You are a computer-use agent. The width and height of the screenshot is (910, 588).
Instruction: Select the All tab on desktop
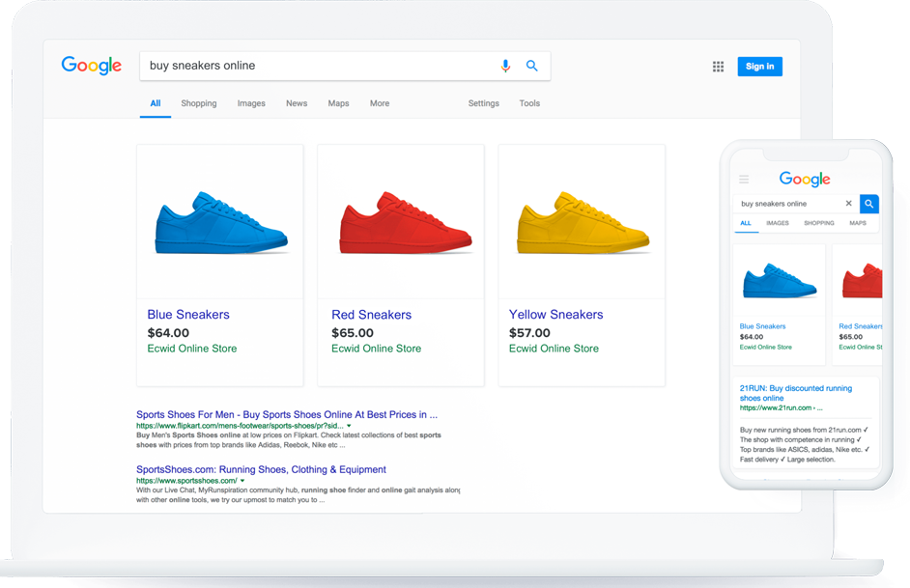[x=155, y=103]
